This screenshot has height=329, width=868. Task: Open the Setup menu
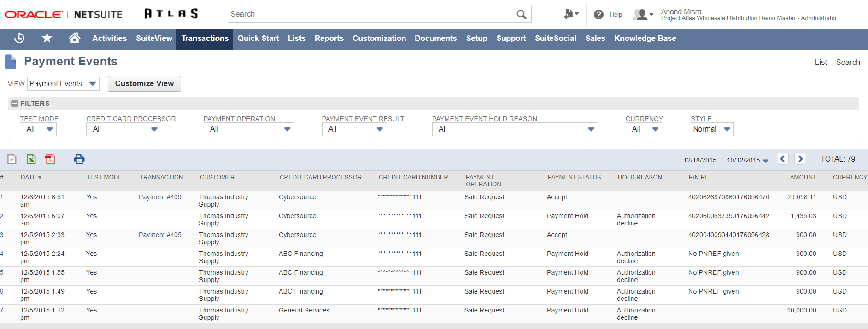tap(476, 39)
